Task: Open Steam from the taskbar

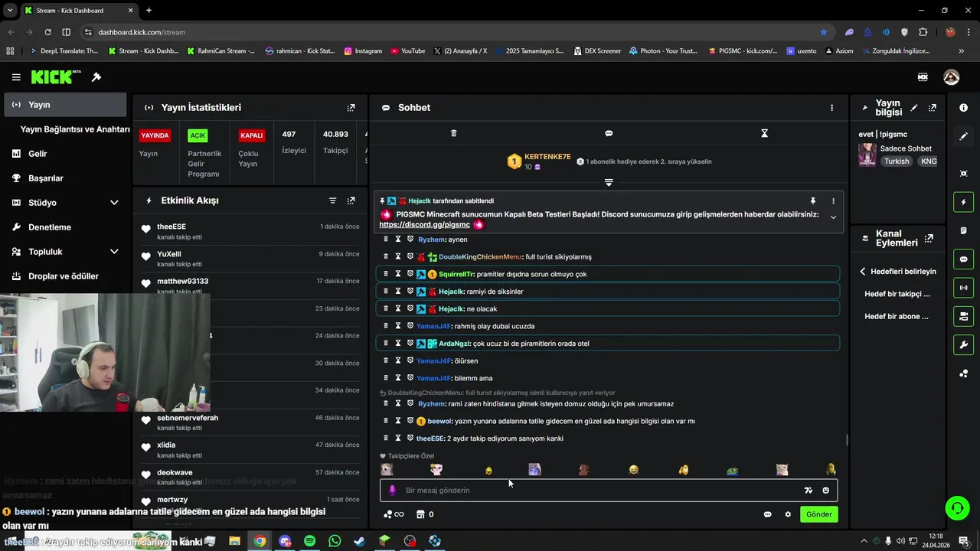Action: click(359, 541)
